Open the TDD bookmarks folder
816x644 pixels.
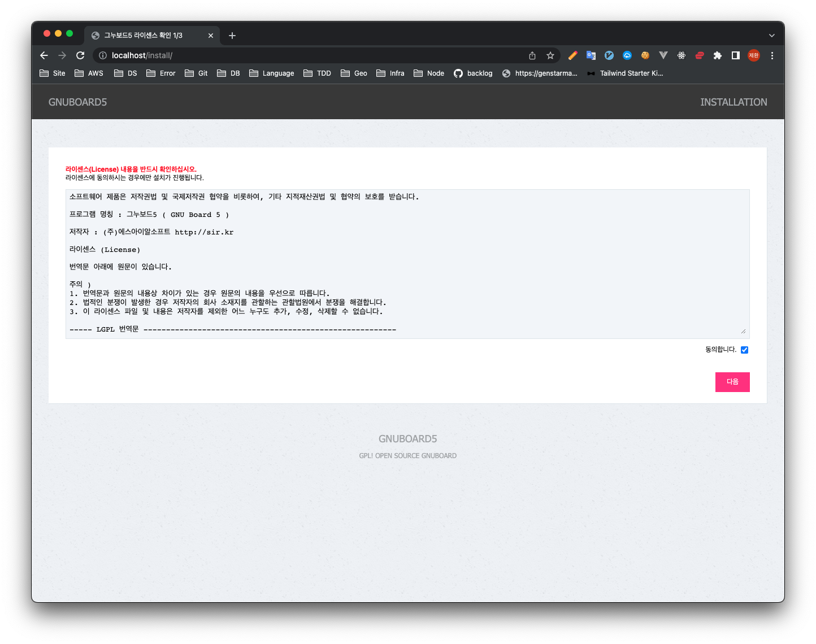tap(318, 73)
